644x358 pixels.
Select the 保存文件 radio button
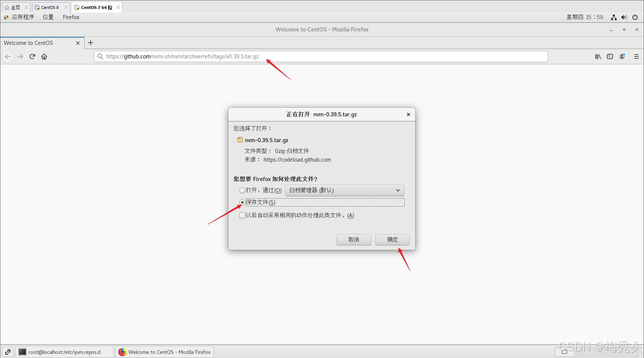point(242,202)
